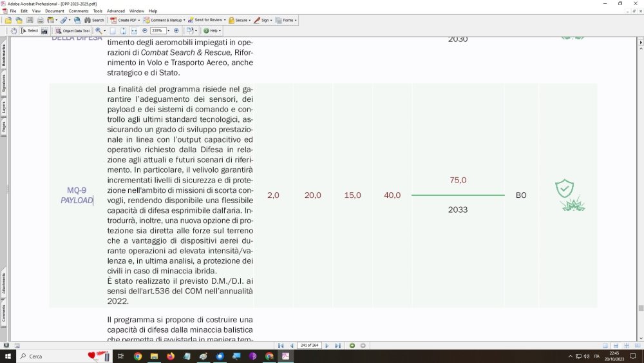Viewport: 644px width, 363px height.
Task: Click the Zoom Out minus button
Action: click(145, 30)
